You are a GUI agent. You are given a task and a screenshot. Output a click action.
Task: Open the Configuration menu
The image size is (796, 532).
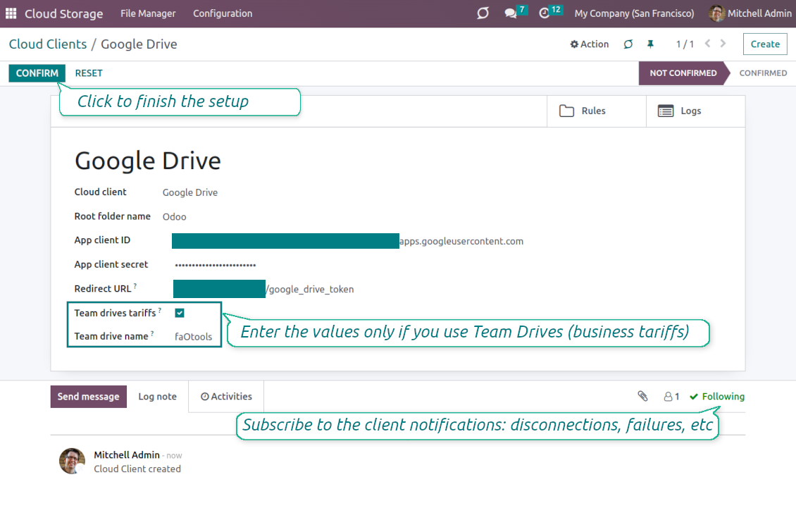point(223,13)
